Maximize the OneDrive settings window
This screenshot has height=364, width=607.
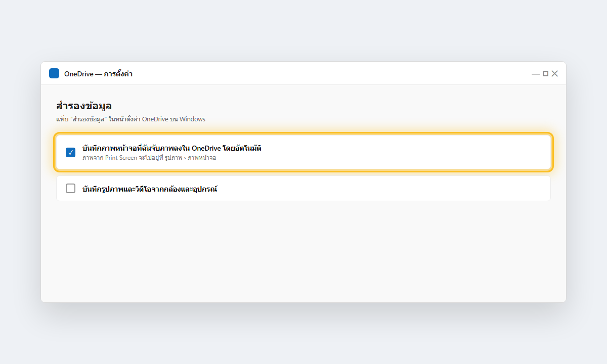(x=545, y=74)
